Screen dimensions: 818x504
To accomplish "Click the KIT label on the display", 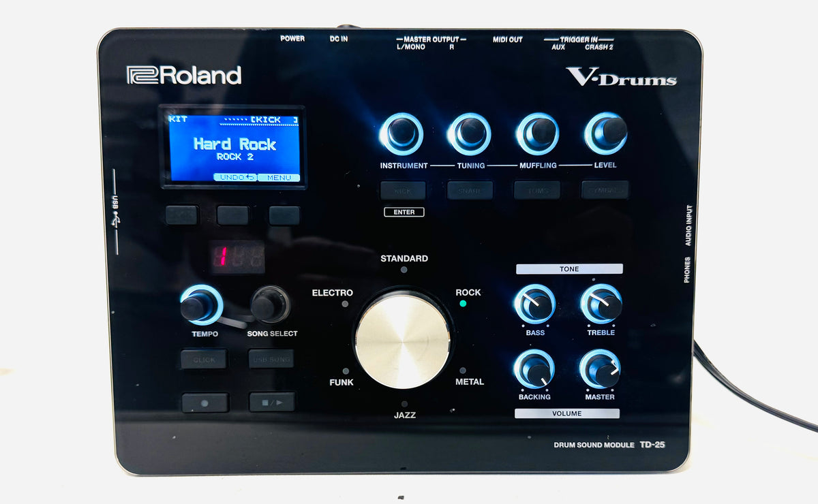I will [x=178, y=119].
